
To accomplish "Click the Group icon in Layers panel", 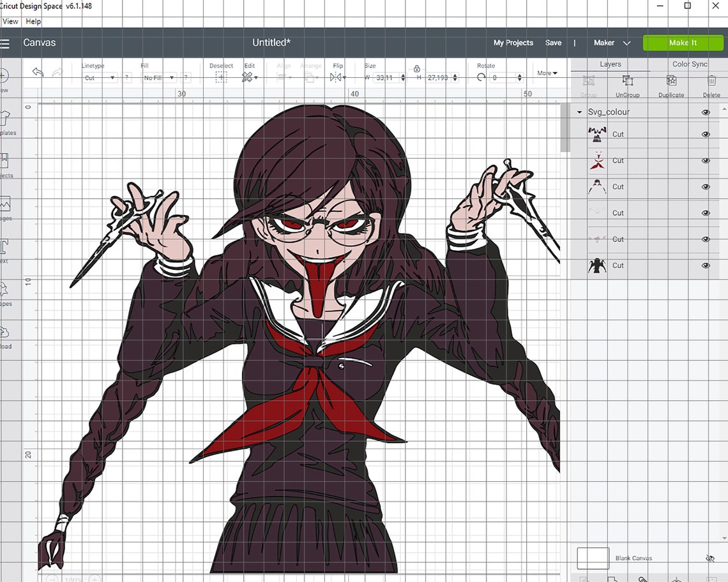I will (x=589, y=81).
